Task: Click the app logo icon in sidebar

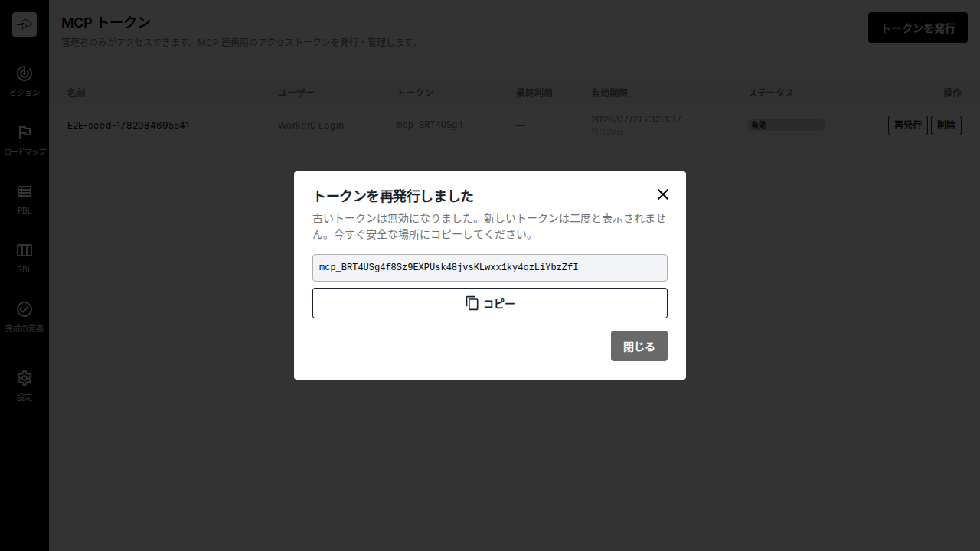Action: tap(24, 24)
